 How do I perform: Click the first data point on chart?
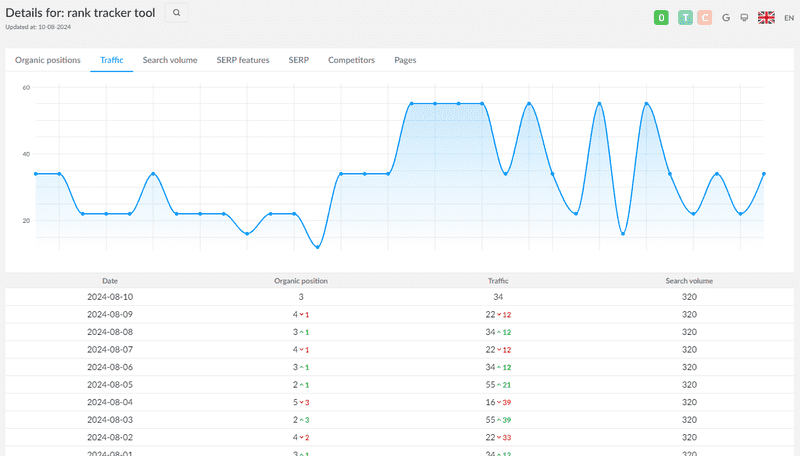coord(36,174)
